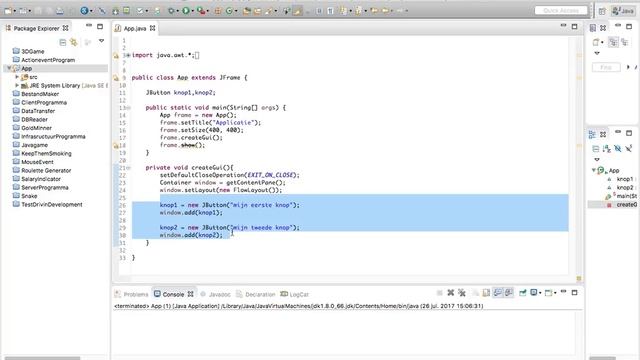Toggle Mark Occurrences highlighter icon
The width and height of the screenshot is (640, 360).
pos(298,11)
